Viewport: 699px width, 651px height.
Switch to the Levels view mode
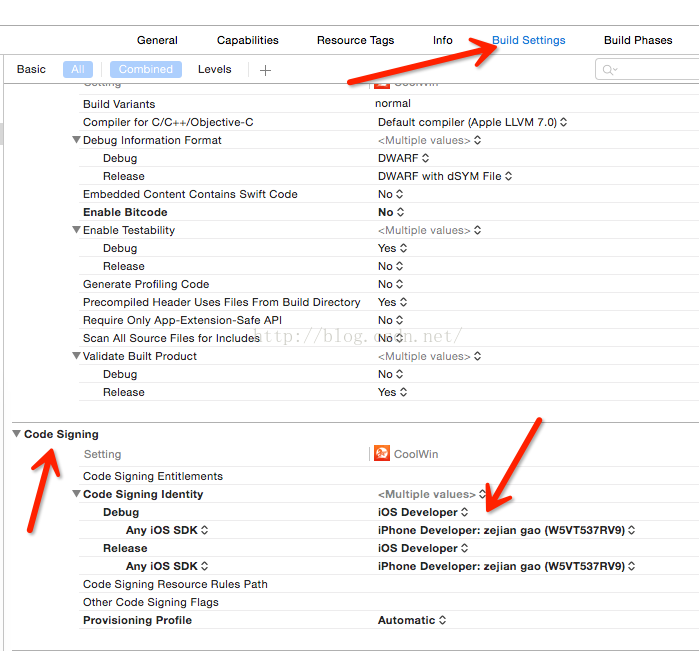214,69
